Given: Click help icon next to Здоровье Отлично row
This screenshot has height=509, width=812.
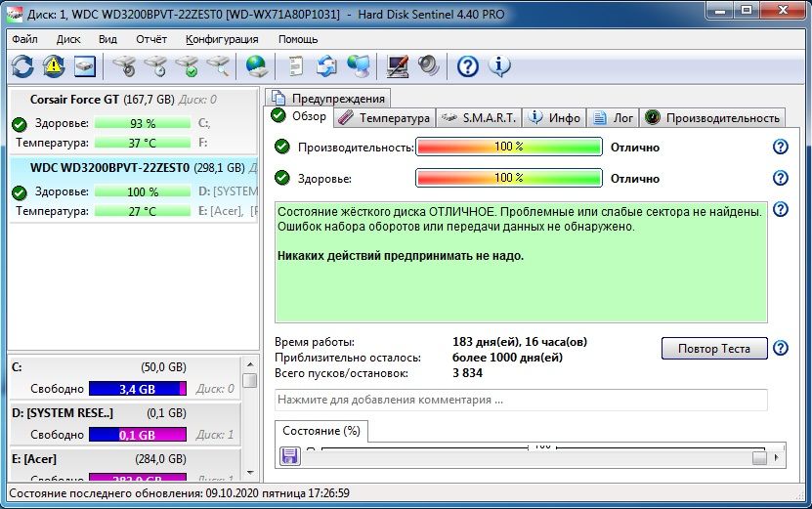Looking at the screenshot, I should click(x=781, y=178).
